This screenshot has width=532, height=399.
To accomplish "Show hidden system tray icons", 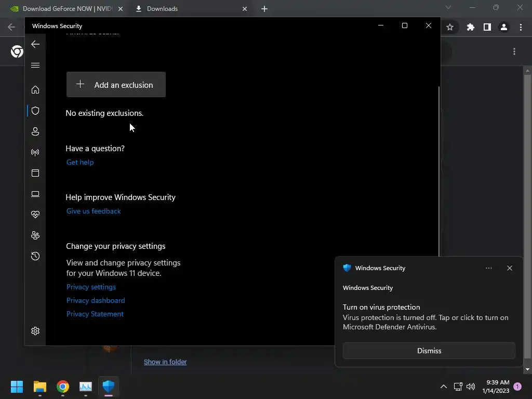I will pyautogui.click(x=444, y=387).
